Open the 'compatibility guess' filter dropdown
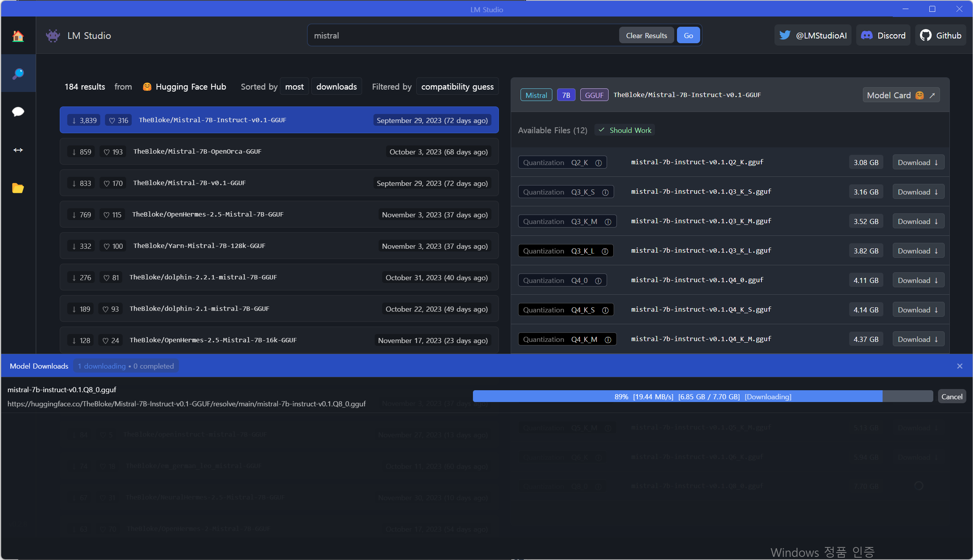973x560 pixels. coord(457,86)
